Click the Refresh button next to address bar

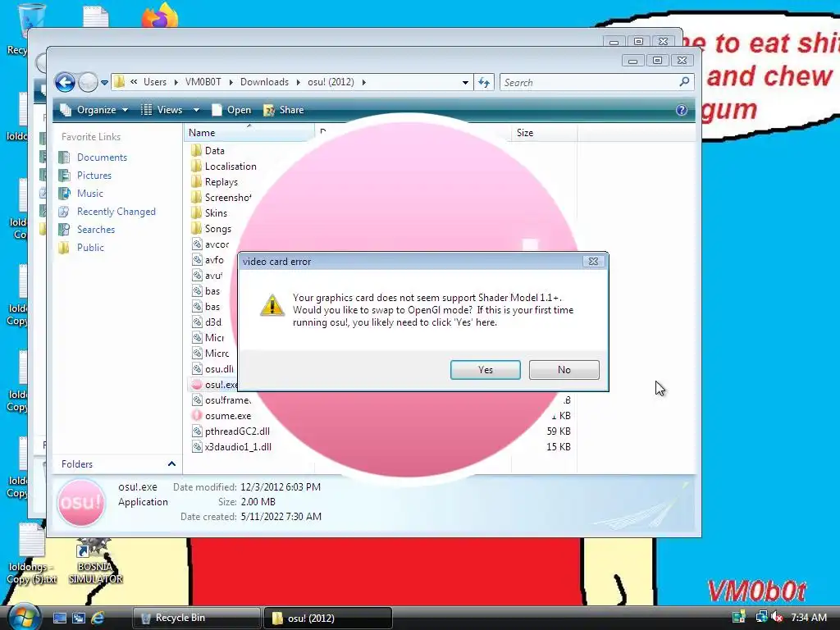[x=484, y=83]
